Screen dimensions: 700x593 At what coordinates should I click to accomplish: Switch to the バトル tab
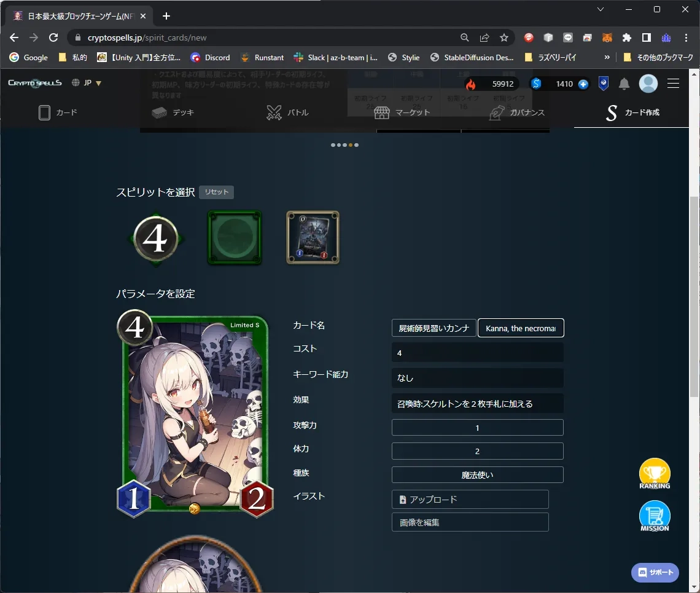pos(287,112)
